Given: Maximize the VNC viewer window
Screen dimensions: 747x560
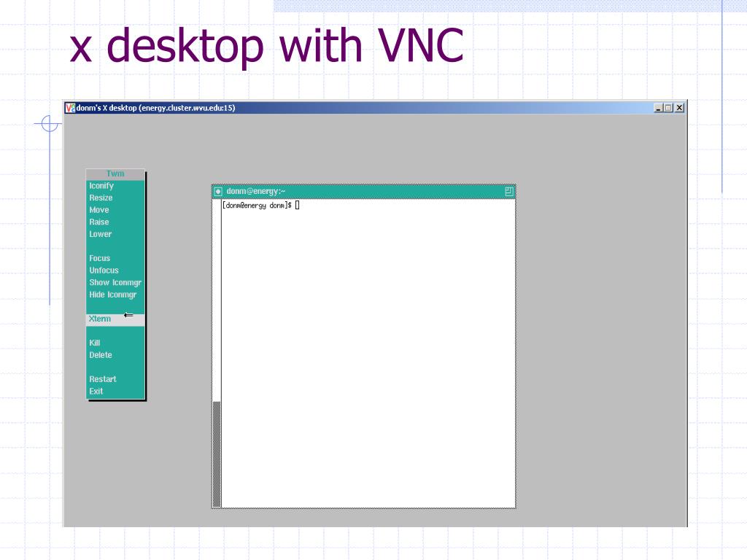Looking at the screenshot, I should (x=668, y=108).
